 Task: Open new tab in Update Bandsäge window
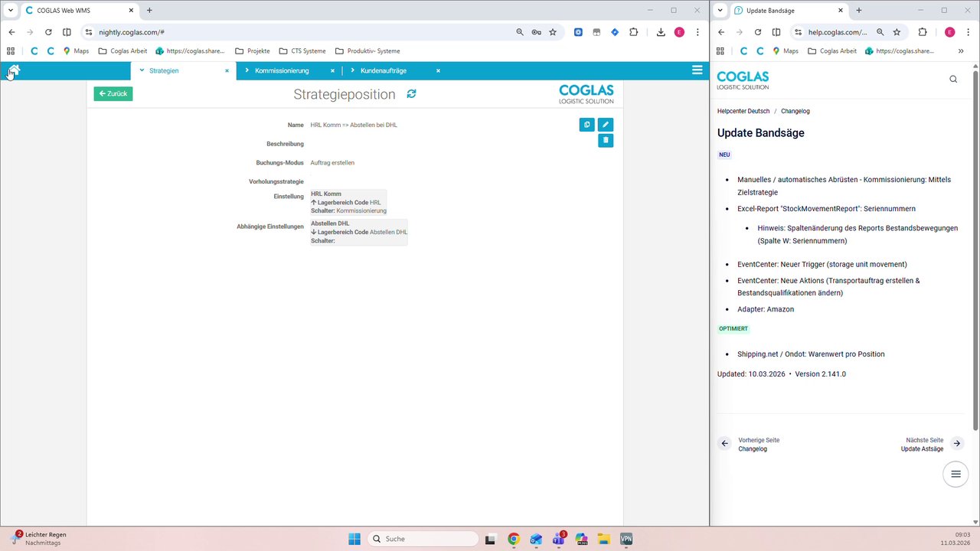[858, 10]
